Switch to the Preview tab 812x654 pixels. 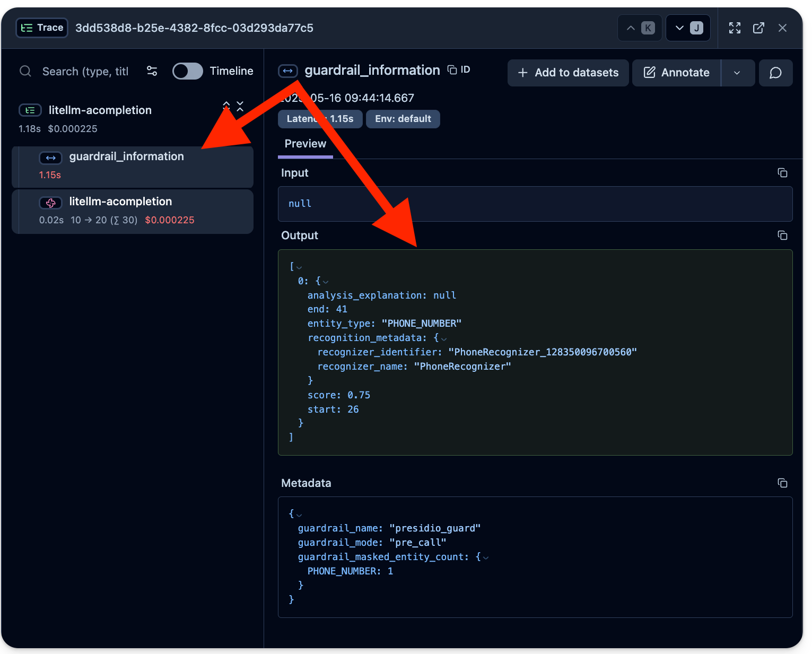305,144
